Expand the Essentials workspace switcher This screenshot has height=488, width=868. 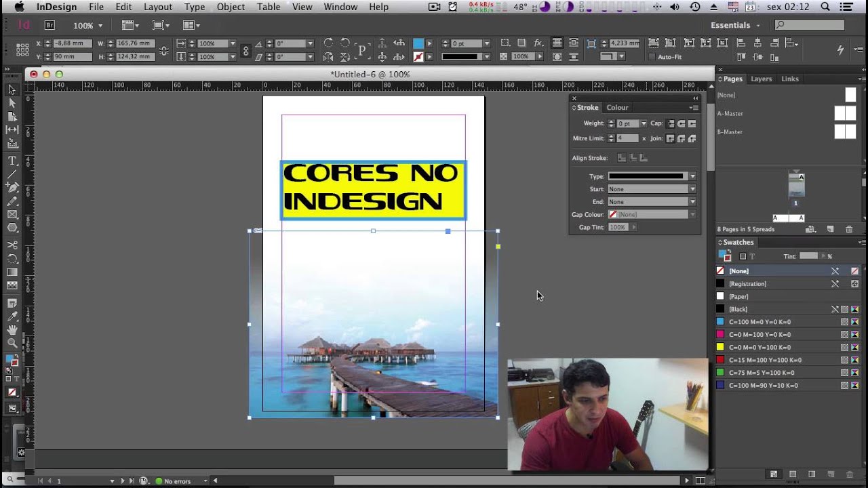(735, 25)
